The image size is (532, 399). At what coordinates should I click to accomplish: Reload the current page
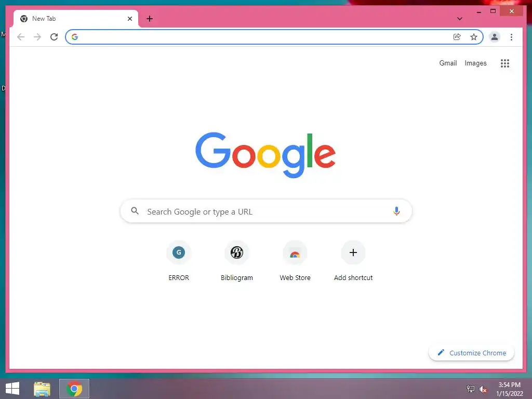(x=54, y=37)
